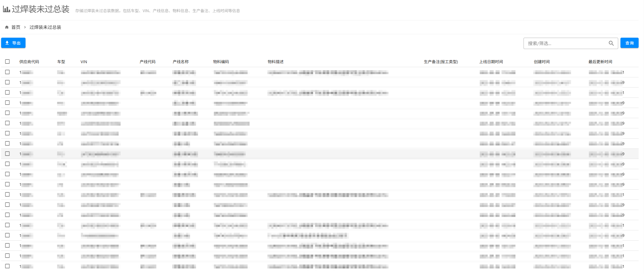Select the last visible row checkbox
The width and height of the screenshot is (644, 274).
click(x=7, y=266)
